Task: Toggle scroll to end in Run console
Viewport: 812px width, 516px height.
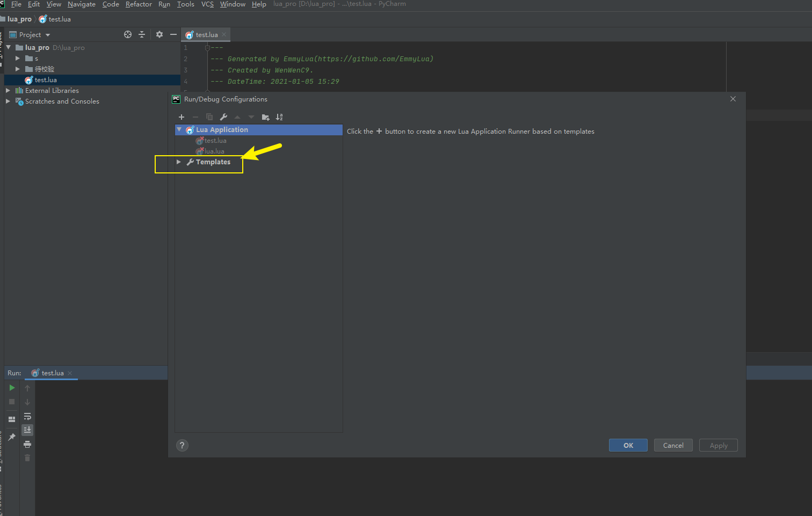Action: [x=27, y=430]
